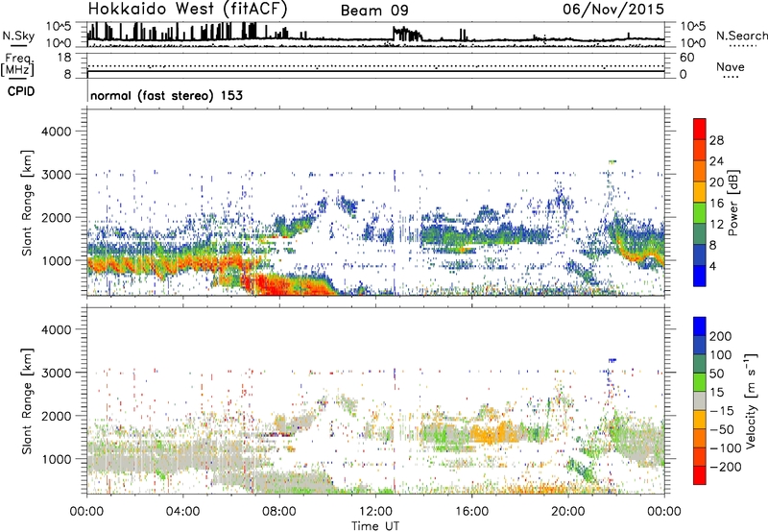Click the '20:00' time tick label
The image size is (768, 532).
tap(567, 512)
